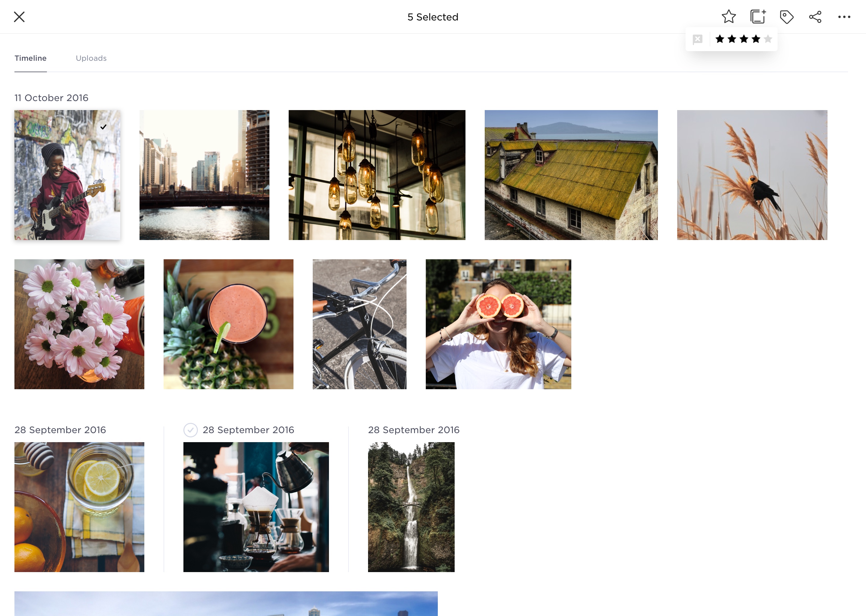Select the bicycle photo
Screen dimensions: 866x616
pos(359,324)
